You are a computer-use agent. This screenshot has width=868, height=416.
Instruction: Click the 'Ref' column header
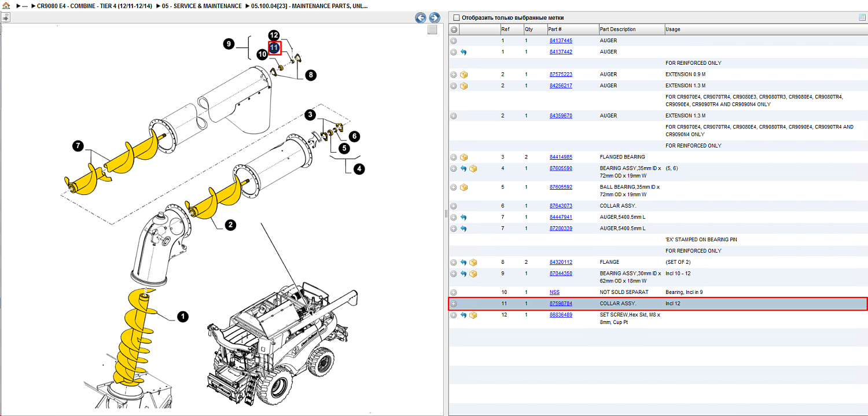point(512,30)
